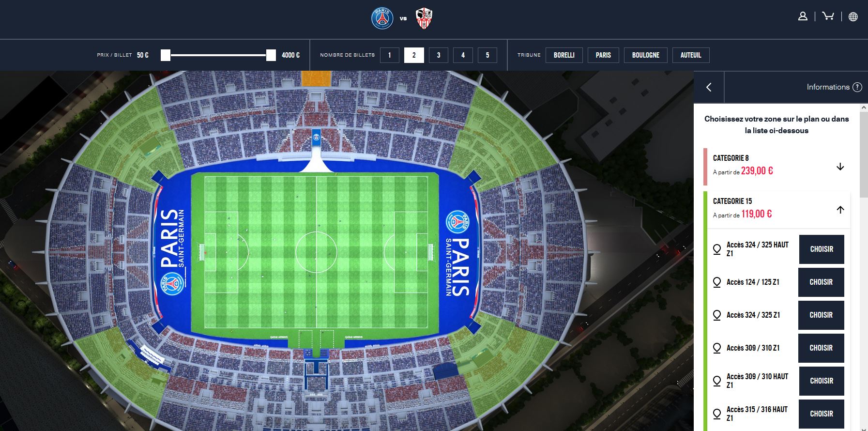
Task: Choose Accès 309 / 310 Z1 seats
Action: pos(821,348)
